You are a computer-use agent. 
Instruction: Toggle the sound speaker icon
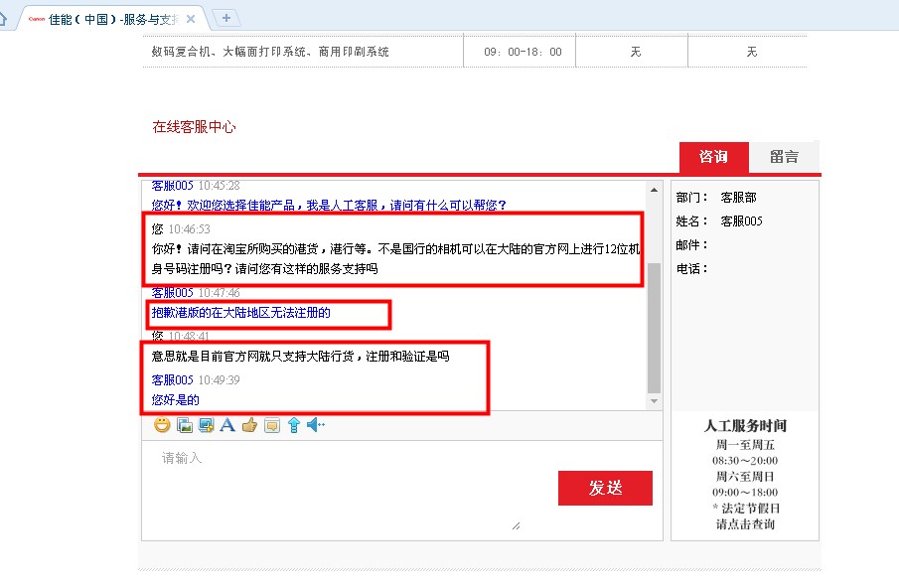pyautogui.click(x=315, y=425)
